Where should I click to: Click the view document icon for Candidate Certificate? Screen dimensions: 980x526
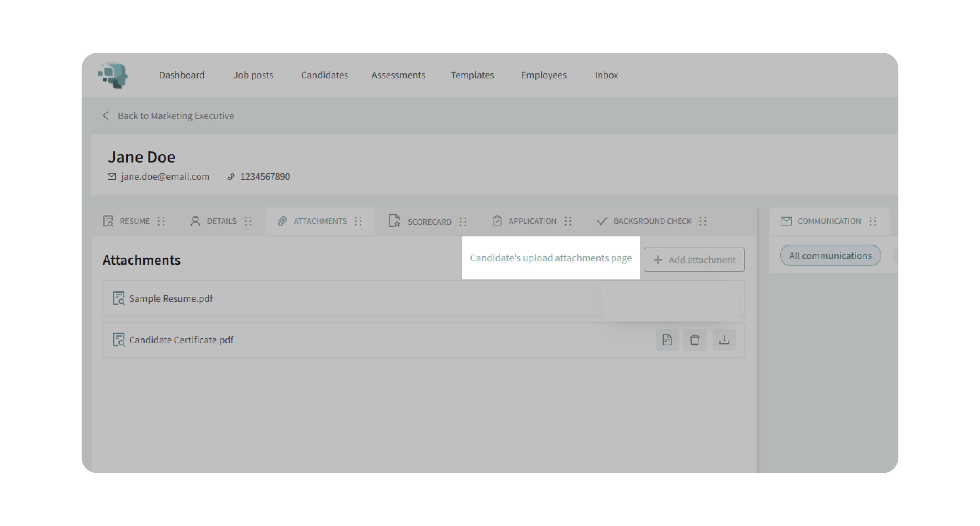click(x=666, y=339)
